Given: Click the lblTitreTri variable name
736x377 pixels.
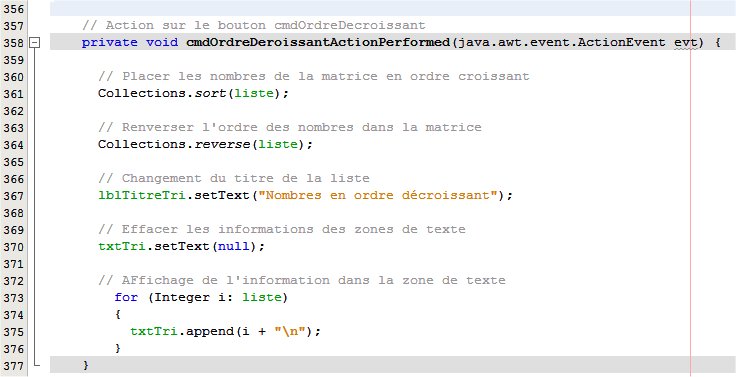Looking at the screenshot, I should click(x=142, y=195).
